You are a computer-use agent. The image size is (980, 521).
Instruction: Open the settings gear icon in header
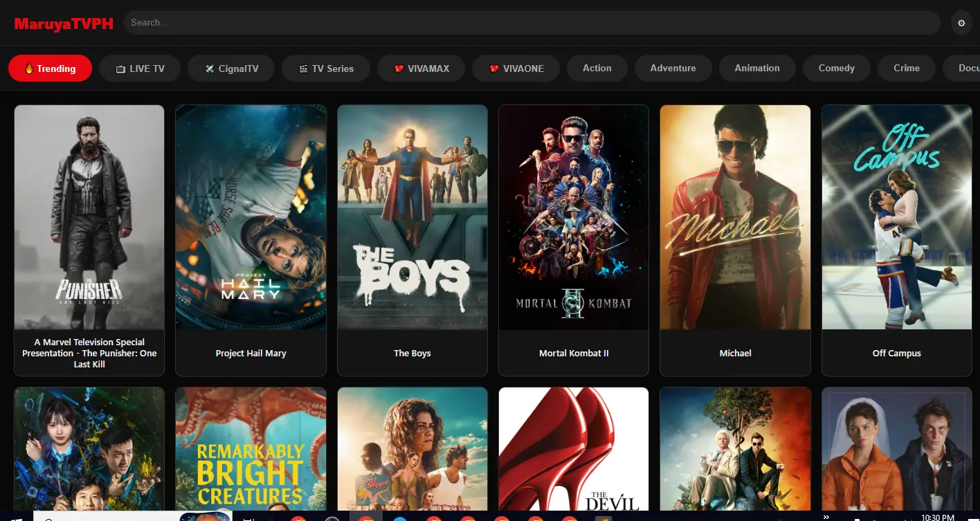point(961,23)
